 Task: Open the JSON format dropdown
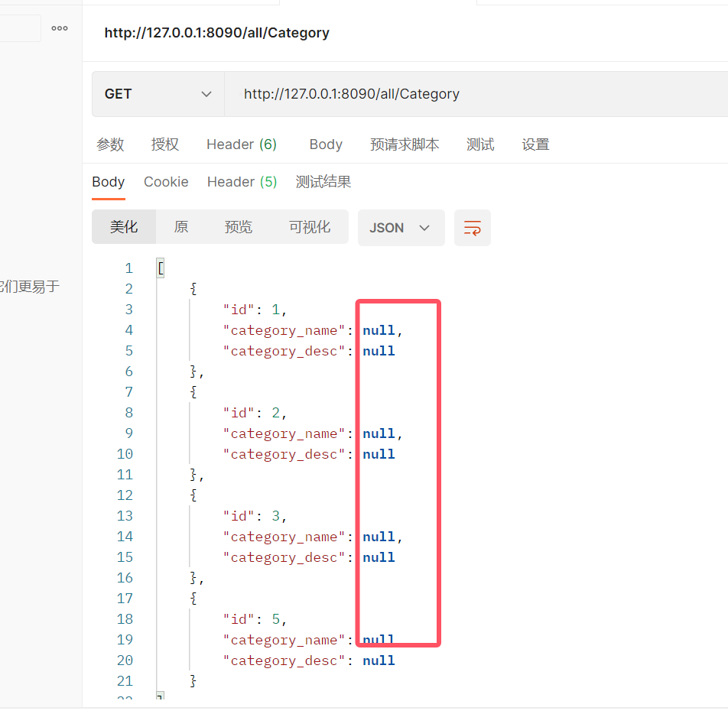[x=401, y=228]
